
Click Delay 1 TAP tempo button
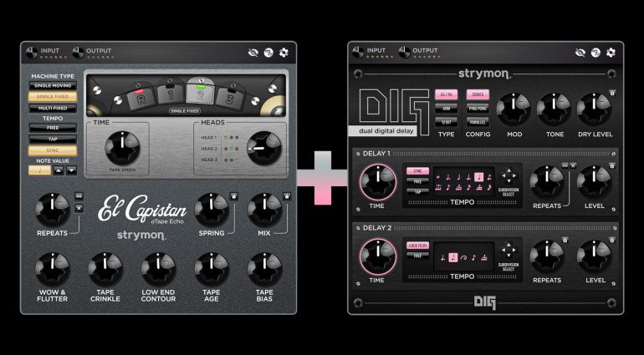click(x=417, y=190)
